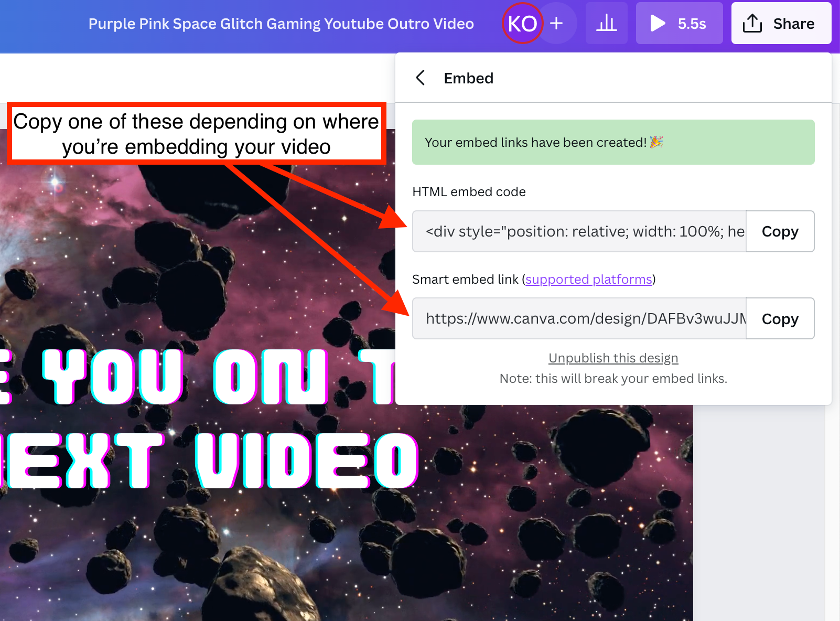Image resolution: width=840 pixels, height=621 pixels.
Task: Click the red-bordered annotation text box
Action: [x=196, y=134]
